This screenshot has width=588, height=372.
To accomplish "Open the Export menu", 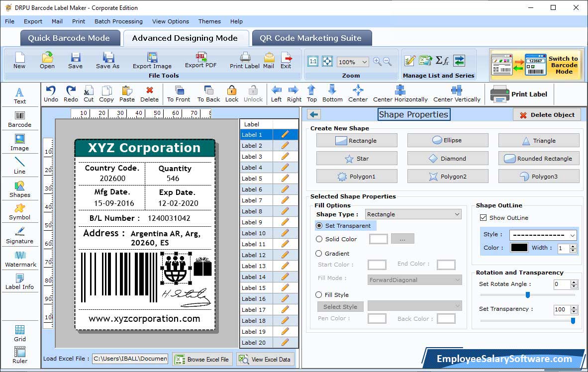I will 33,21.
